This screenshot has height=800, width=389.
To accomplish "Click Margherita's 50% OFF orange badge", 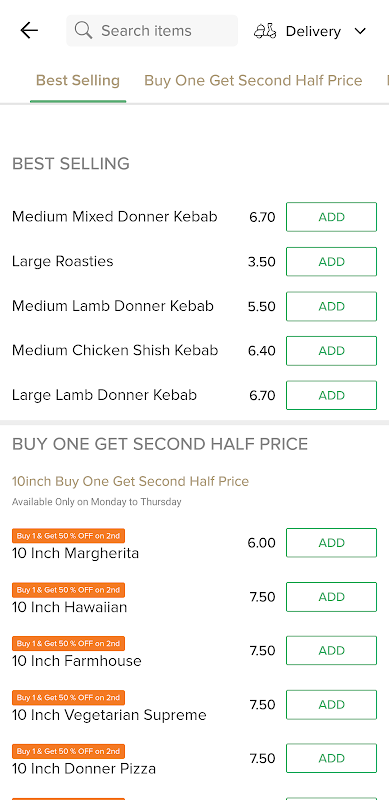I will (x=68, y=536).
